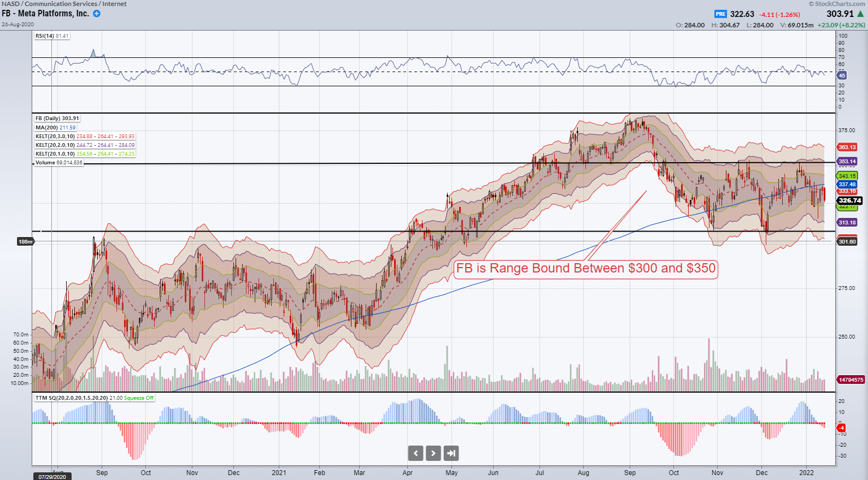868x480 pixels.
Task: Click the 343.15 green price tag
Action: [x=847, y=176]
